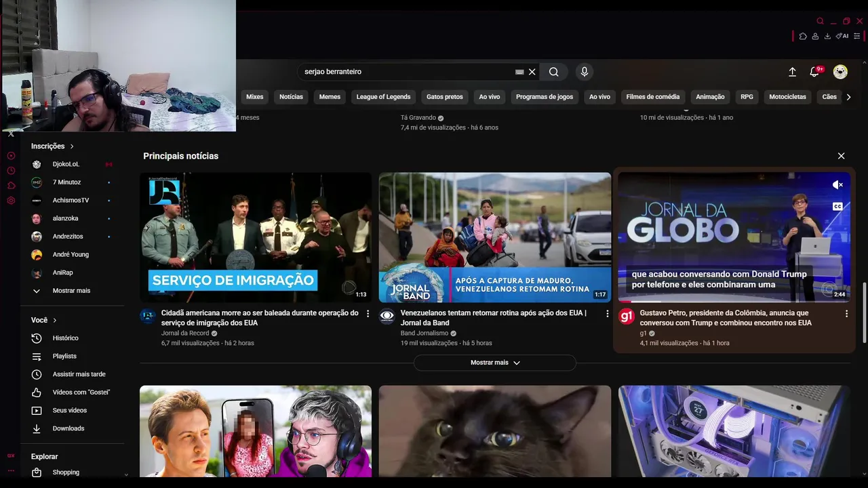Open the browser extensions puzzle icon in toolbar

pos(803,37)
